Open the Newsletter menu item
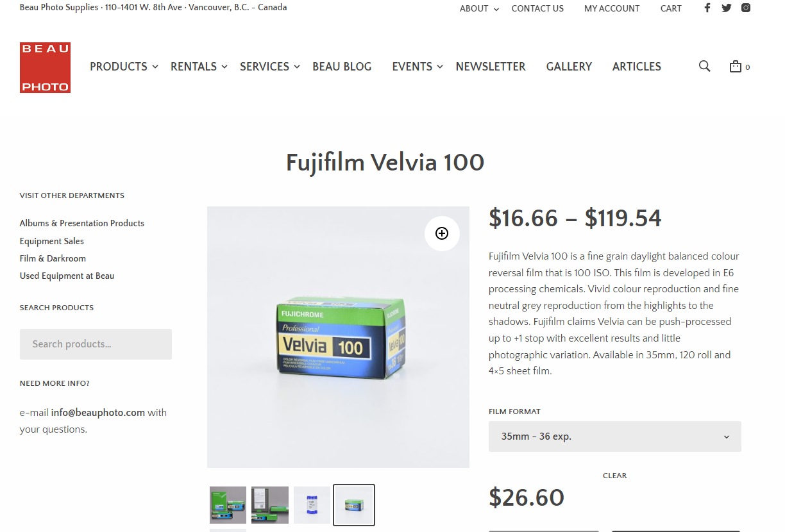Screen dimensions: 785x532 (491, 67)
